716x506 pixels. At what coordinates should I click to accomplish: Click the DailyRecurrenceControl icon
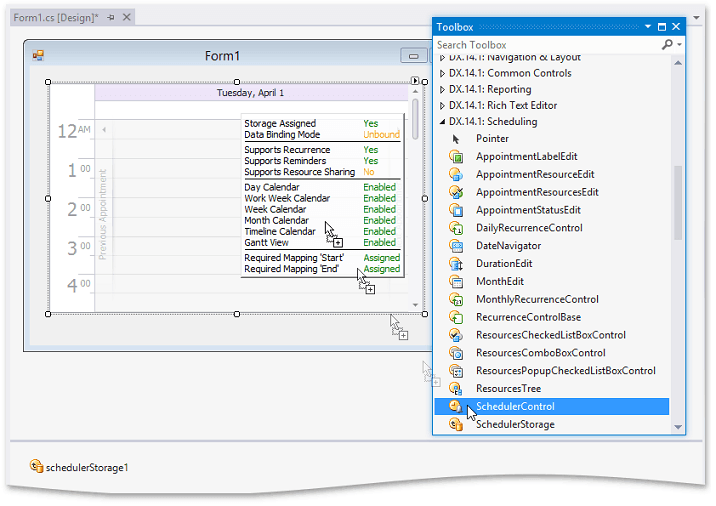tap(456, 228)
